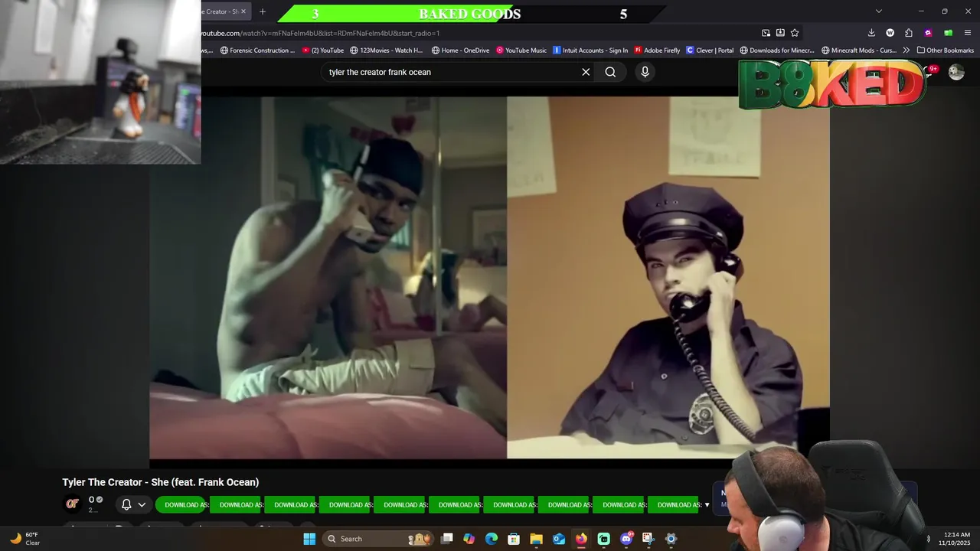The height and width of the screenshot is (551, 980).
Task: Expand the last DOWNLOAD AS dropdown arrow
Action: click(707, 504)
